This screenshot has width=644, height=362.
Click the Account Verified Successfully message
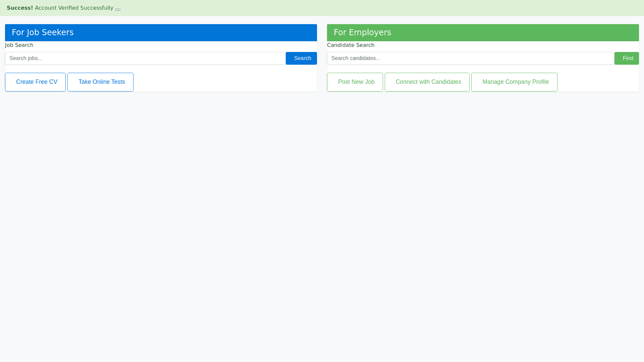[x=74, y=8]
